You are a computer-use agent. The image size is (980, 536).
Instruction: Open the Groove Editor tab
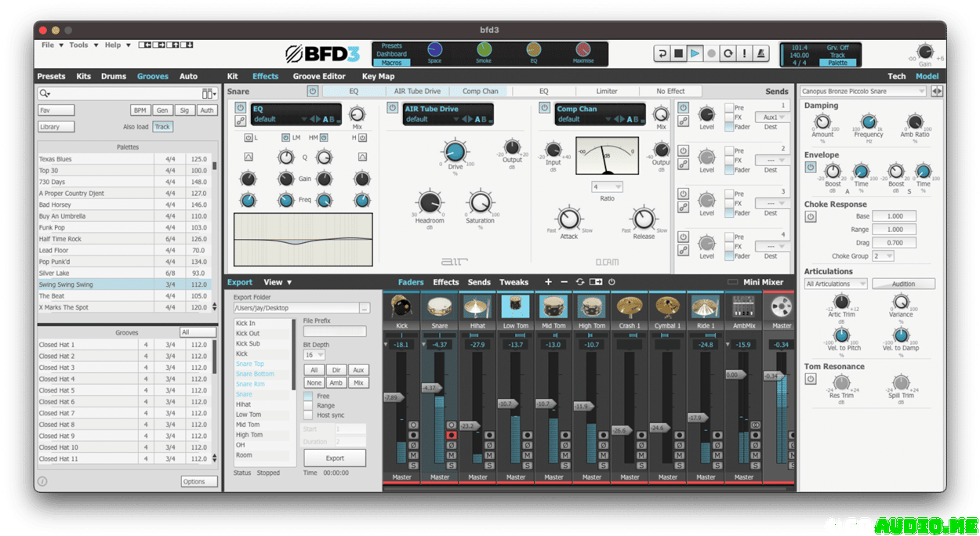tap(319, 77)
